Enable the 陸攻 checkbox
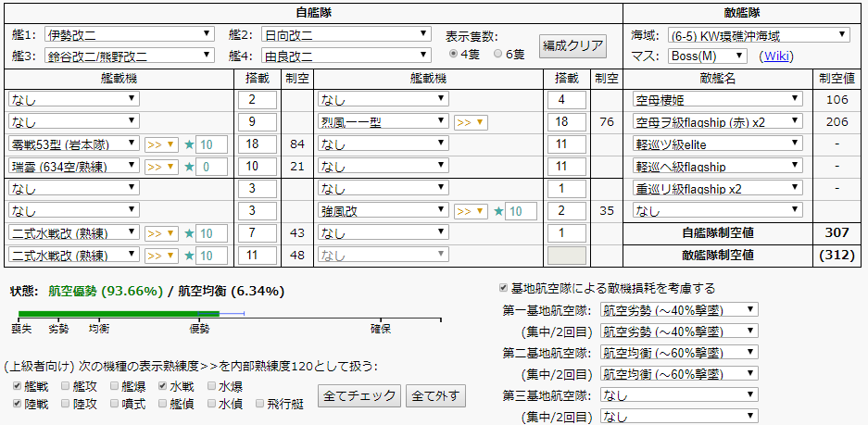This screenshot has width=868, height=425. 66,404
